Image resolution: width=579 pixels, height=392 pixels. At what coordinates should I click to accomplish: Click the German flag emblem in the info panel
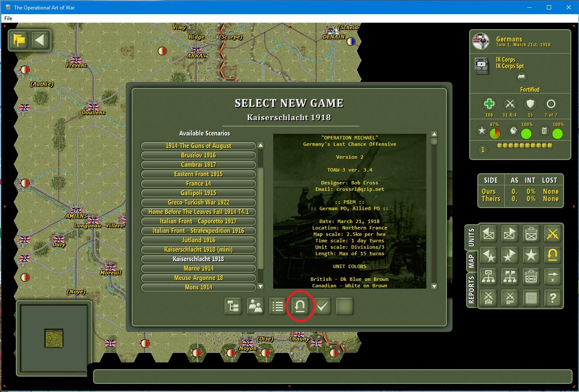tap(481, 41)
